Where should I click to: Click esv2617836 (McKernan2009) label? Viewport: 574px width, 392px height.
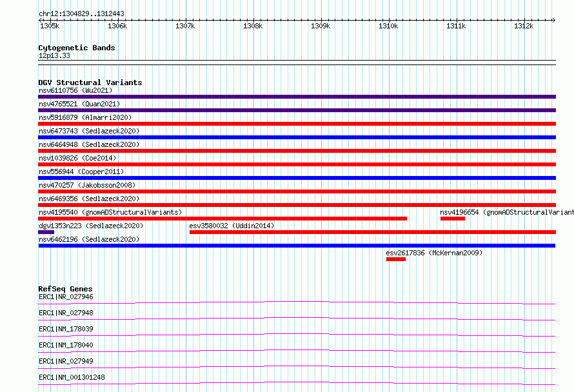pos(434,253)
